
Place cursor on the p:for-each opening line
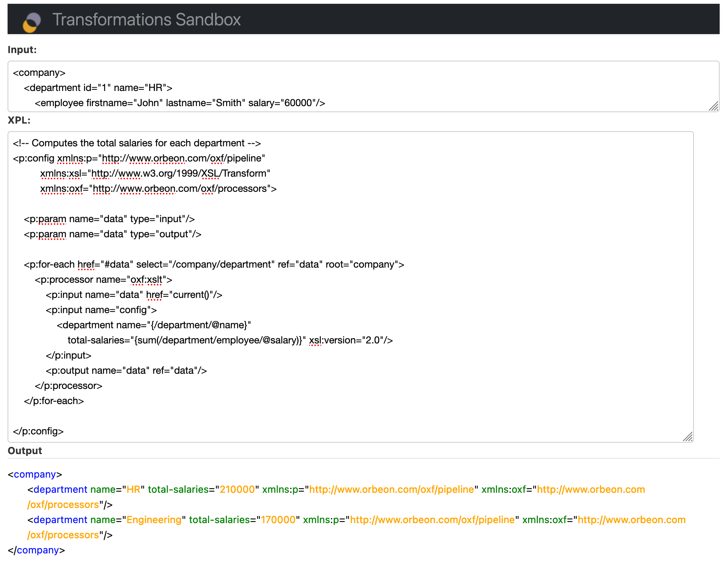(x=214, y=265)
